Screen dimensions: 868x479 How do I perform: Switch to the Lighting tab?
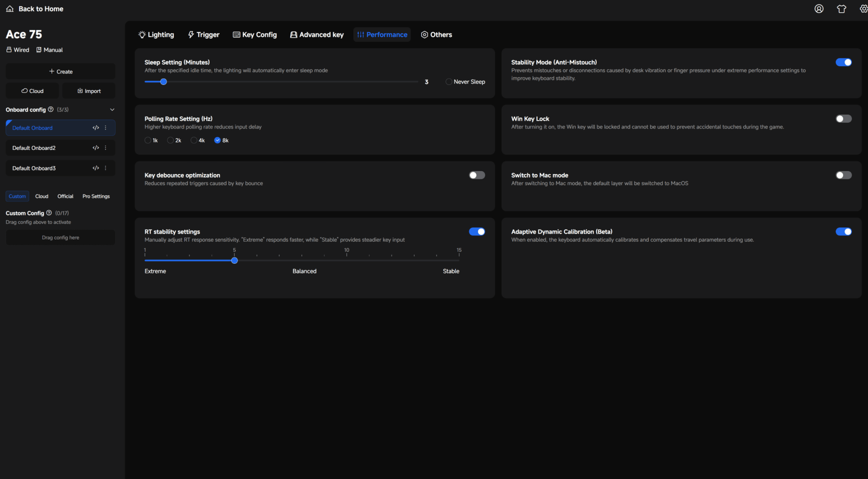tap(156, 35)
